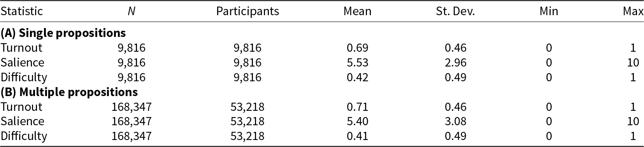Click the Statistic column header

click(x=22, y=11)
